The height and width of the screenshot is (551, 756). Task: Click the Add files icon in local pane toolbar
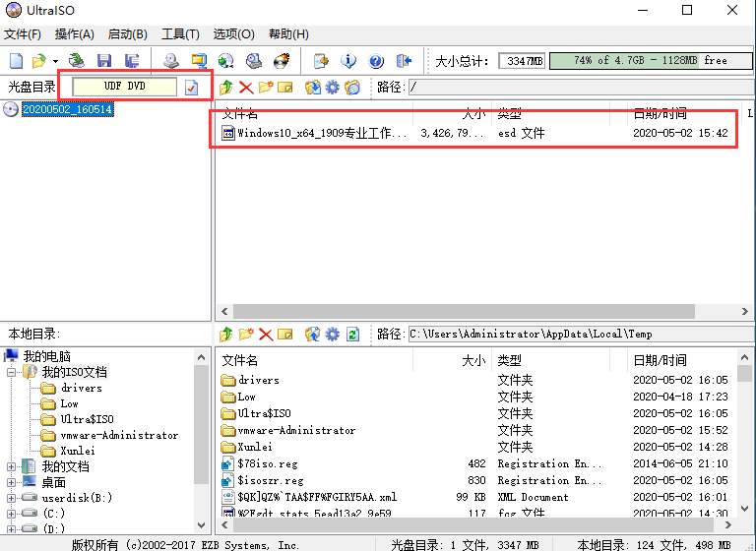point(313,335)
